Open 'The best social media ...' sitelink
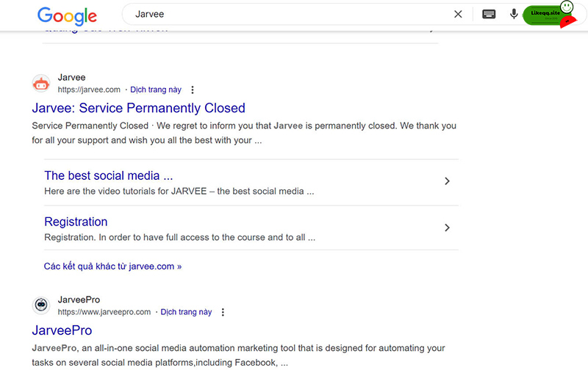Viewport: 588px width, 370px height. tap(108, 175)
